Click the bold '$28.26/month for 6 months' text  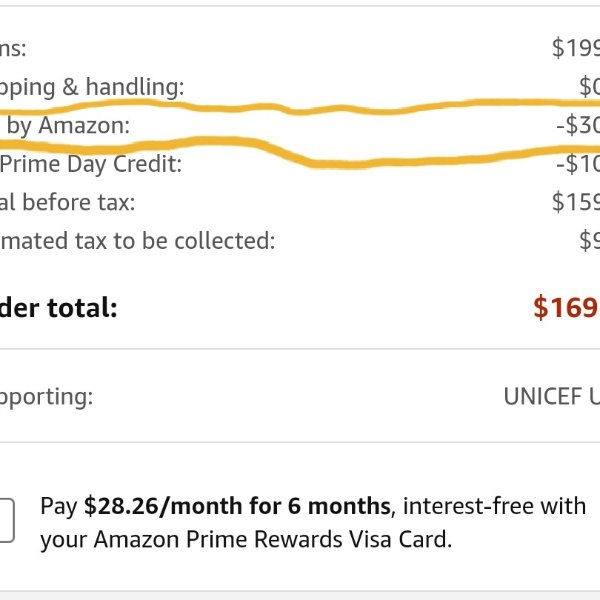click(x=237, y=506)
